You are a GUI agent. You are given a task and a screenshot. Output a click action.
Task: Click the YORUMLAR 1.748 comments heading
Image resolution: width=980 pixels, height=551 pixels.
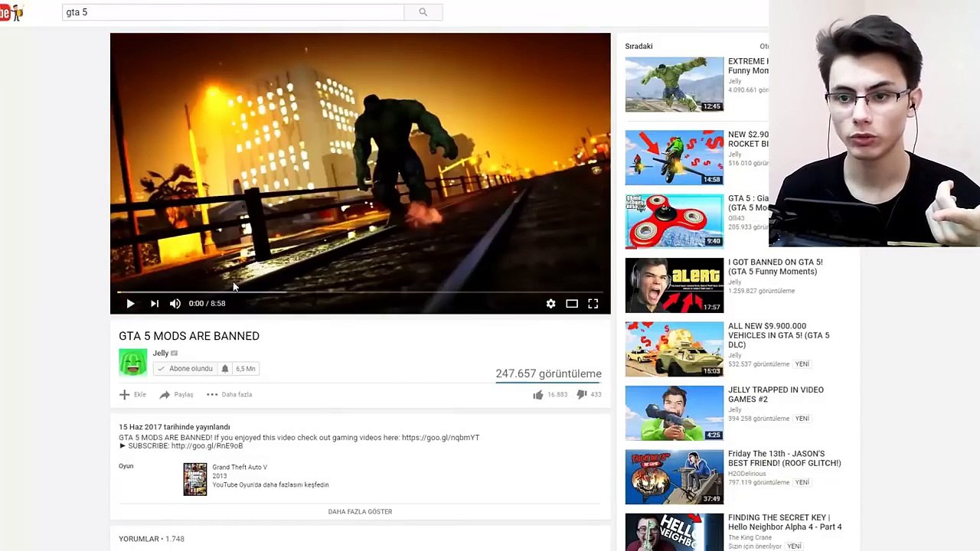click(x=152, y=539)
